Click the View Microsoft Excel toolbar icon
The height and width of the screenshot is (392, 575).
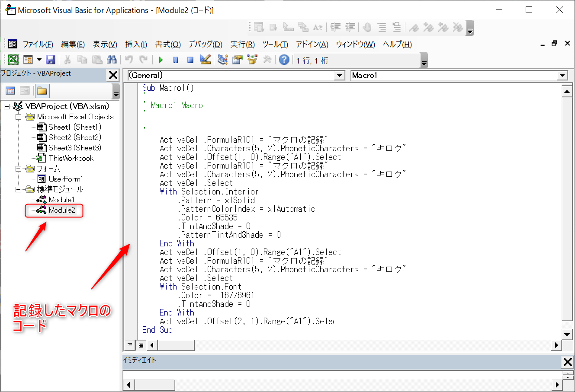click(x=13, y=60)
